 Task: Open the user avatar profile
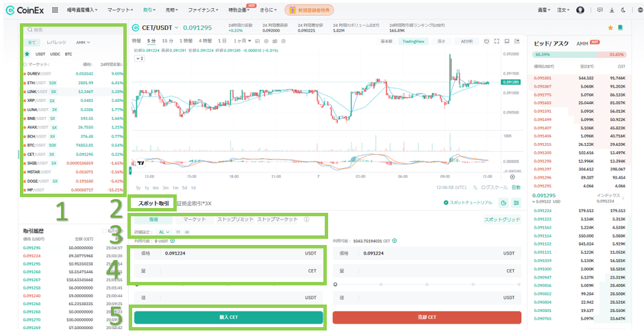coord(580,10)
